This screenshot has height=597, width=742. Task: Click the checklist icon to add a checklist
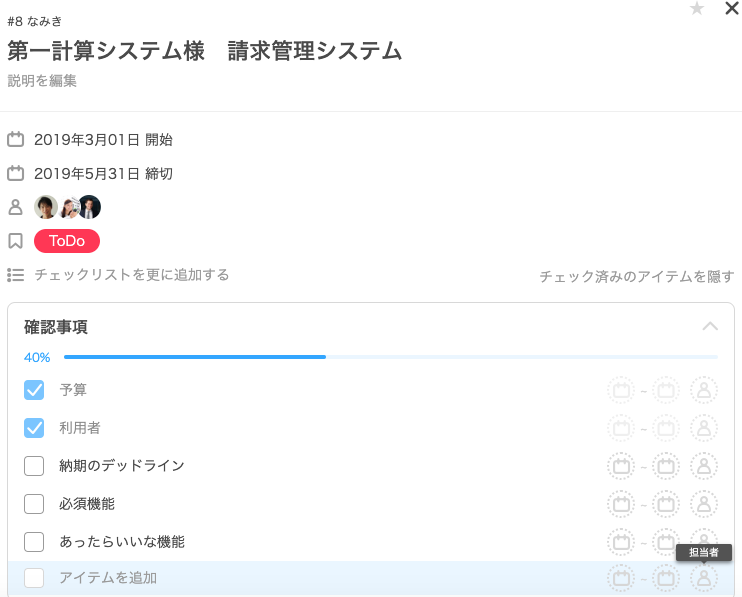pos(16,275)
